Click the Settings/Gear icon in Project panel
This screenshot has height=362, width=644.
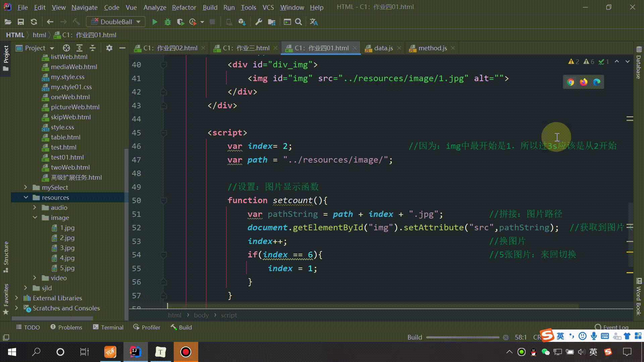point(109,48)
